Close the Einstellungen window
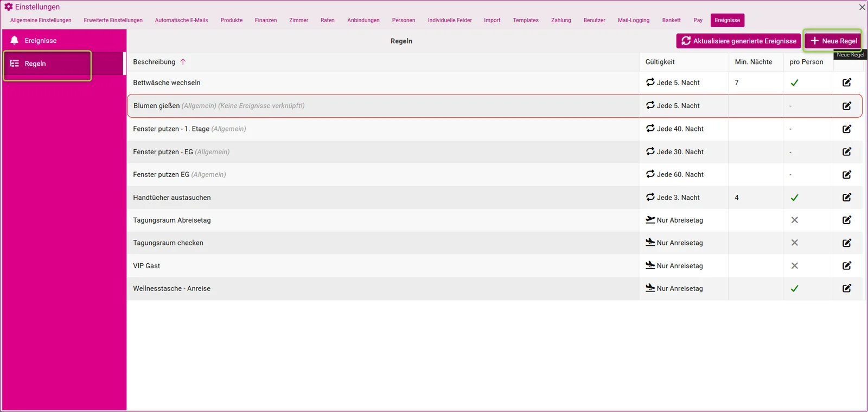 tap(862, 7)
